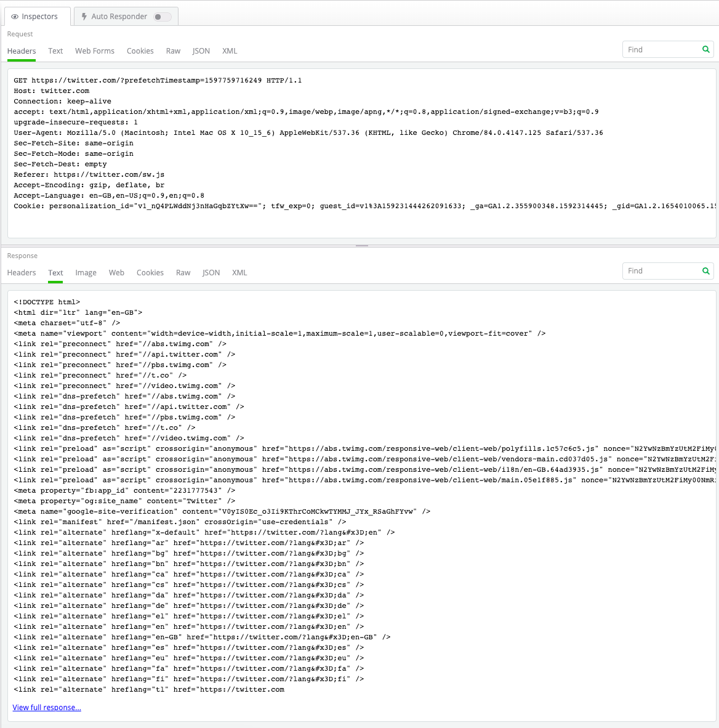Screen dimensions: 719x728
Task: Click the 'upgrade-insecure-requests: 1' header
Action: pos(76,122)
